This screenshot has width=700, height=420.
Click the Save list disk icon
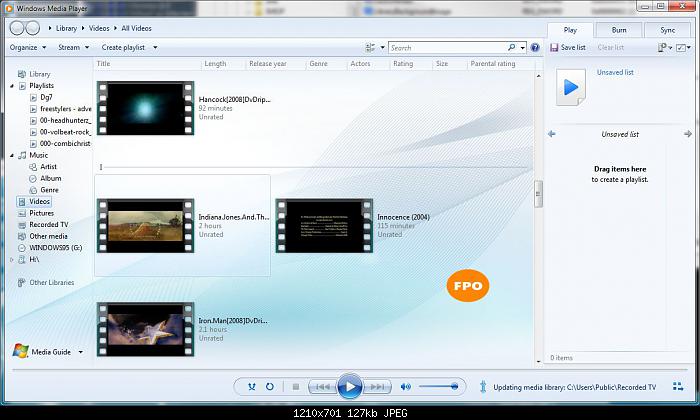click(x=554, y=47)
